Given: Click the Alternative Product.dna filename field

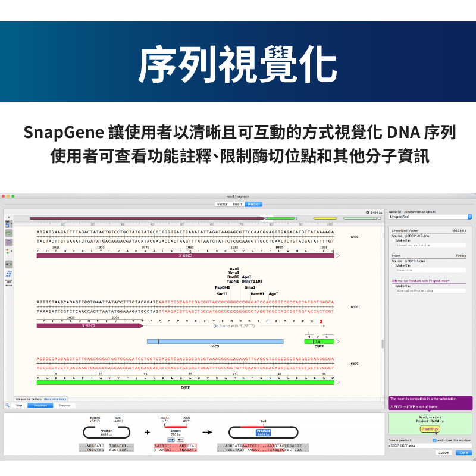Looking at the screenshot, I should click(431, 290).
